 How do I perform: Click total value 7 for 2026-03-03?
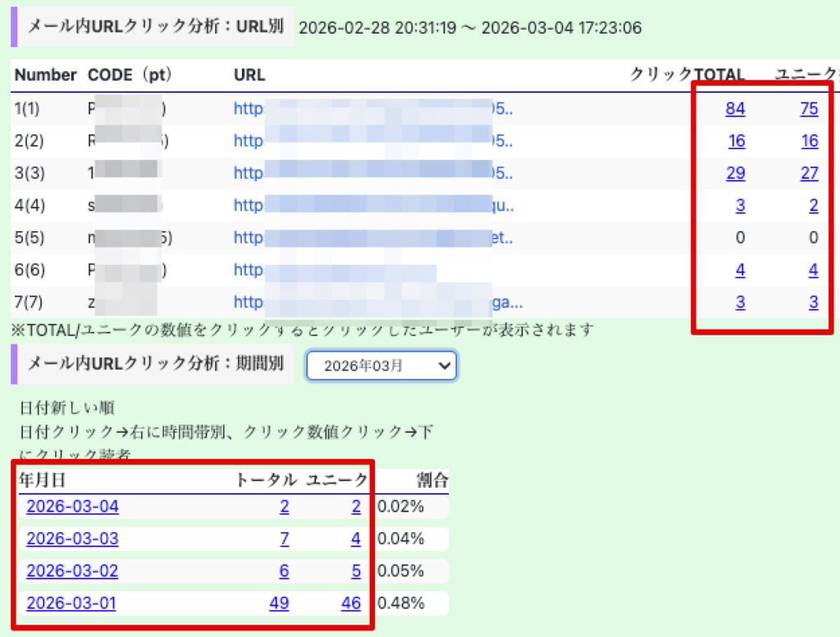tap(284, 539)
